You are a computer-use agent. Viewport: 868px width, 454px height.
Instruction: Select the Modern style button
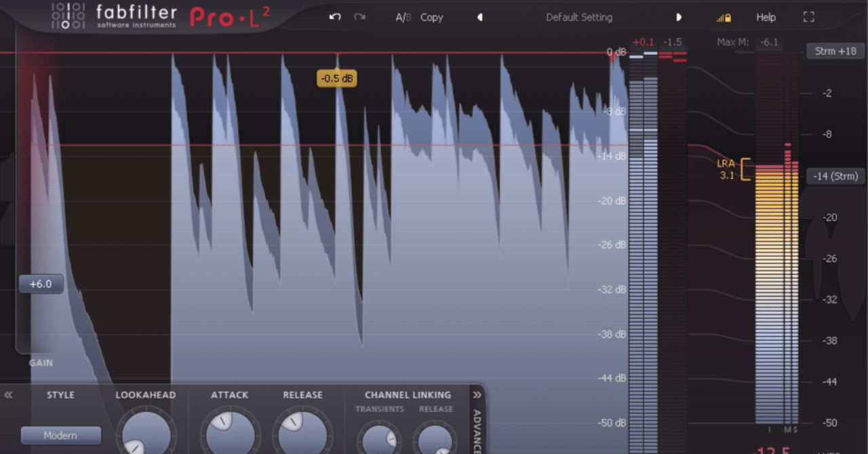pyautogui.click(x=61, y=436)
